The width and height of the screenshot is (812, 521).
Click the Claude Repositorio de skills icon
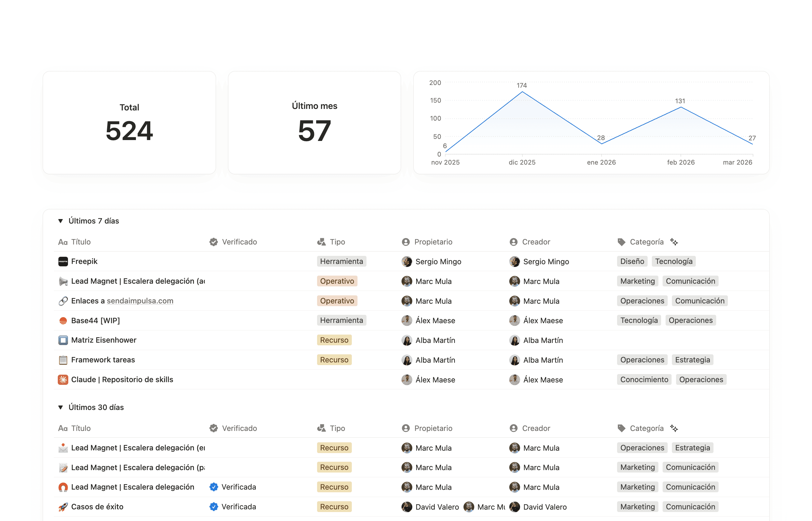[x=63, y=379]
